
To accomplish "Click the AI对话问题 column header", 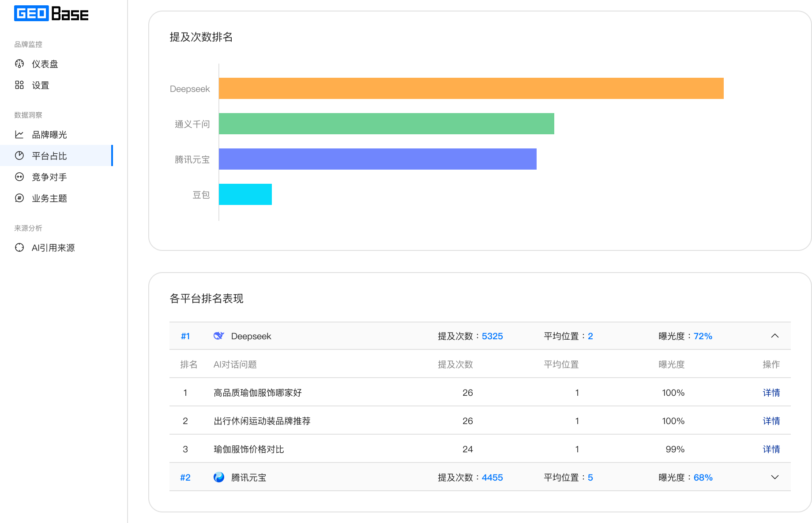I will point(235,364).
